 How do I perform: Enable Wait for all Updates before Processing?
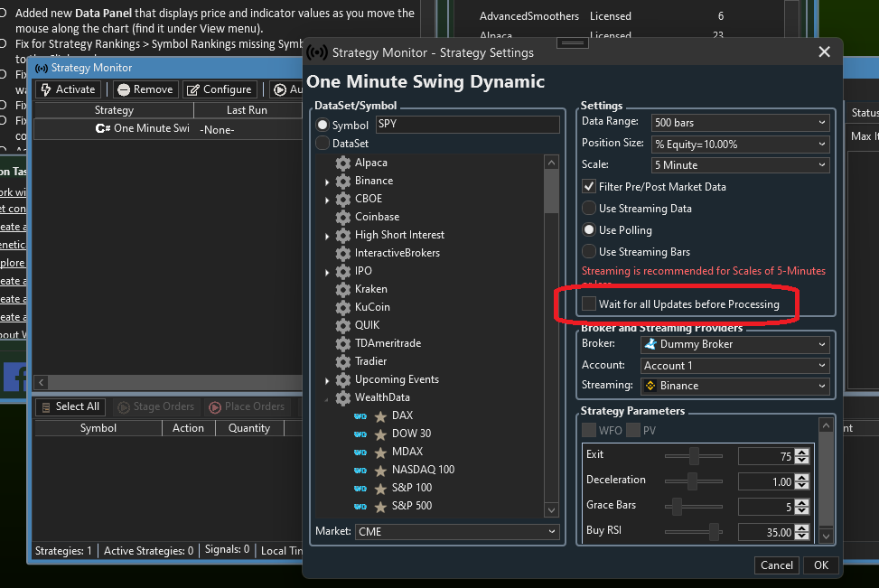click(x=589, y=304)
